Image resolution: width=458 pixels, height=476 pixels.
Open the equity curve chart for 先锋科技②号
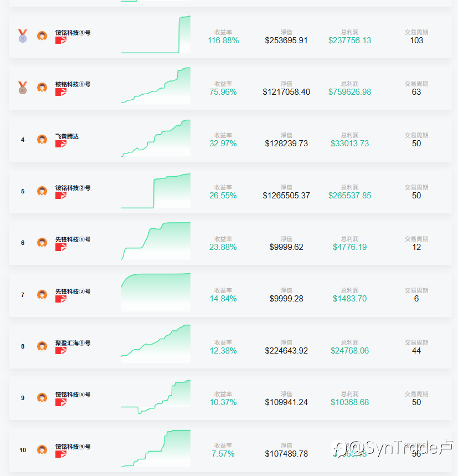[x=156, y=293]
